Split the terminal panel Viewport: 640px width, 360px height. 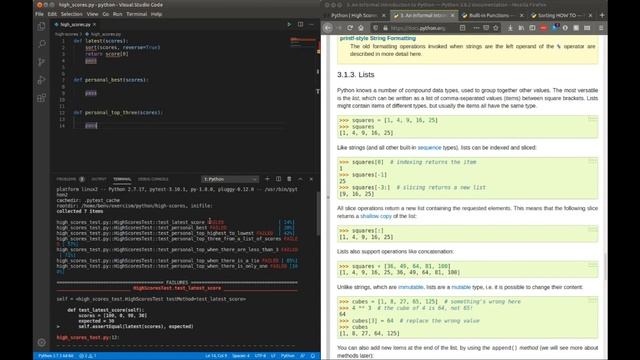278,179
